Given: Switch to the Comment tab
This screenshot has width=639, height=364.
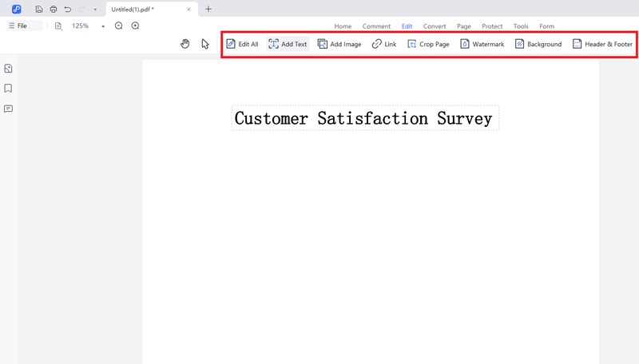Looking at the screenshot, I should [376, 26].
